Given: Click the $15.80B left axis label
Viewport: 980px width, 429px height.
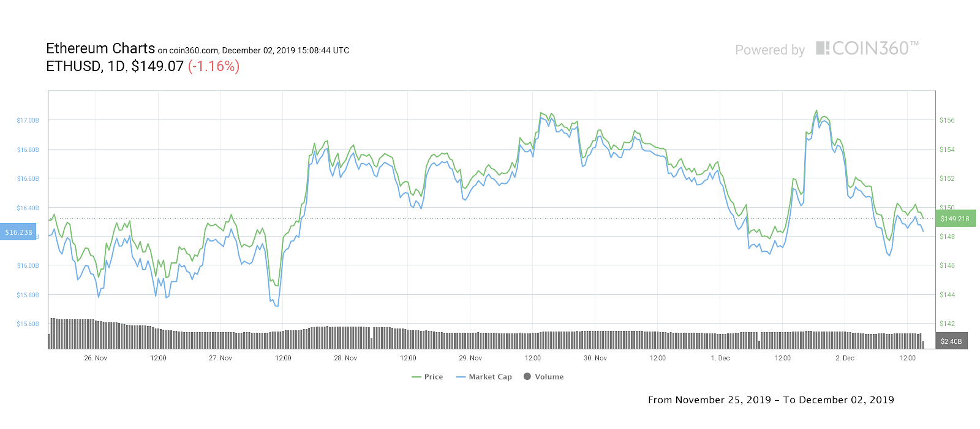Looking at the screenshot, I should (x=28, y=295).
